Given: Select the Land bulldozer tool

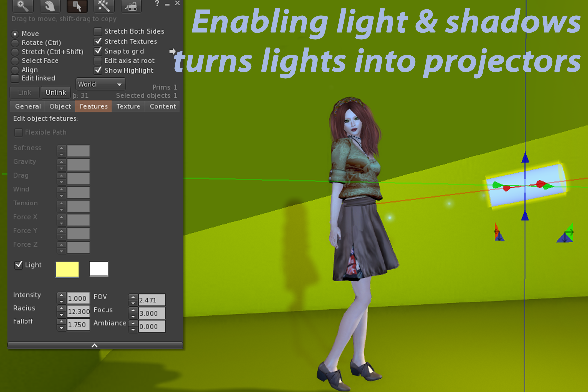Looking at the screenshot, I should [131, 6].
